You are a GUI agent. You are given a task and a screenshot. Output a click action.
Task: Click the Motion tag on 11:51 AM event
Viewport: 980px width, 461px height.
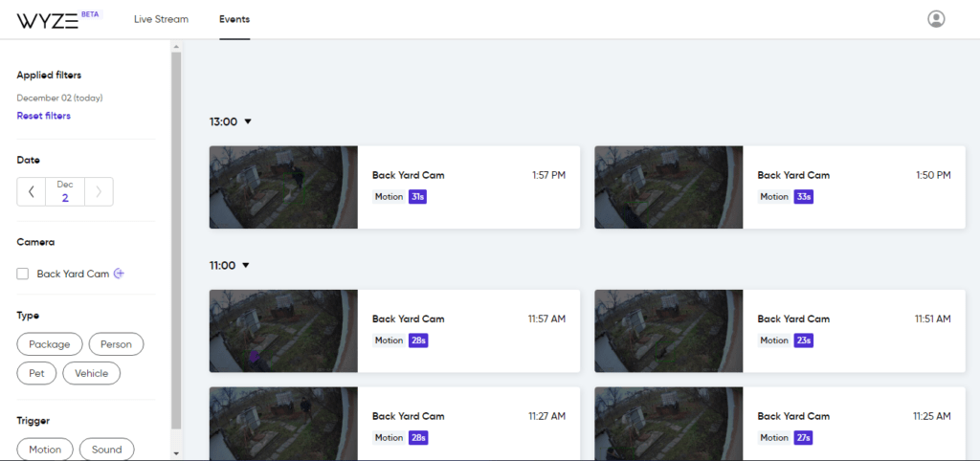click(774, 340)
